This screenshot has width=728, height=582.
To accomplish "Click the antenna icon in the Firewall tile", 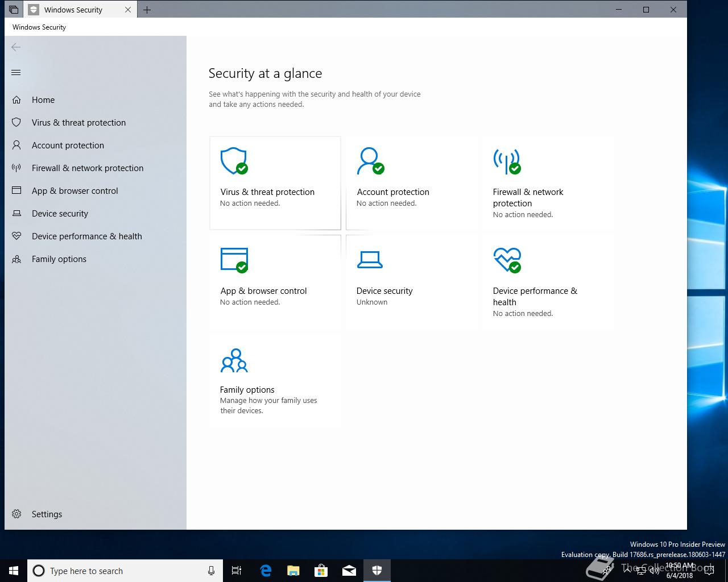I will (x=507, y=161).
